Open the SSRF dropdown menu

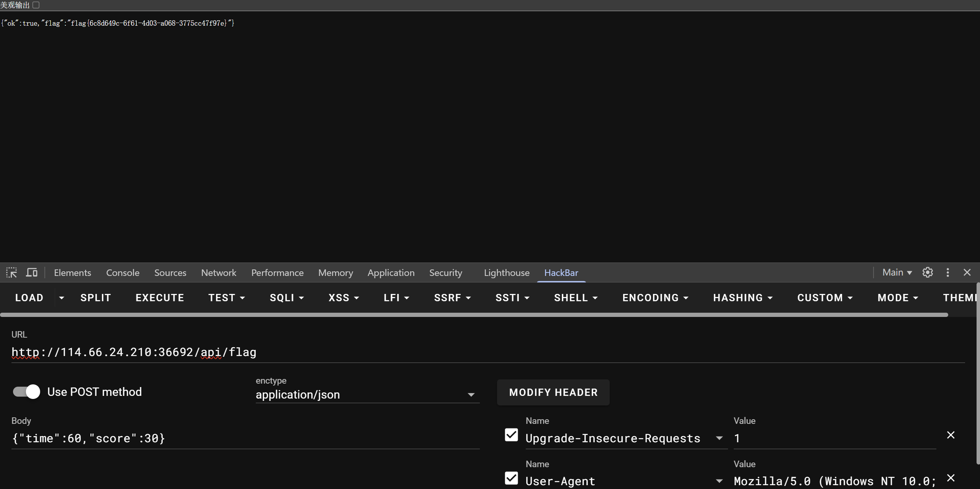[452, 298]
